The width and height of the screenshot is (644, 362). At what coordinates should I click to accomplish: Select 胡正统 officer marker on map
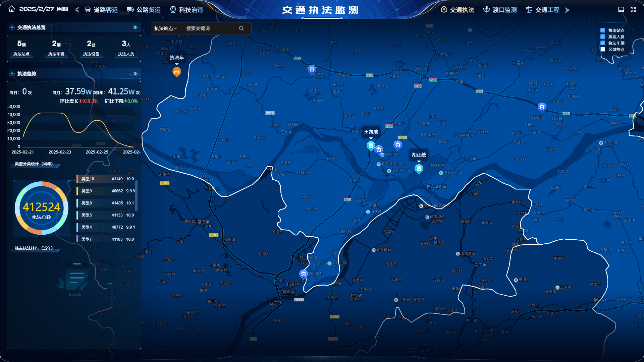[x=419, y=169]
